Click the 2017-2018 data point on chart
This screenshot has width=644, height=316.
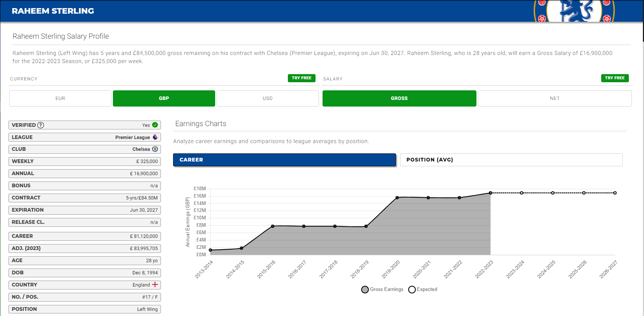[335, 226]
